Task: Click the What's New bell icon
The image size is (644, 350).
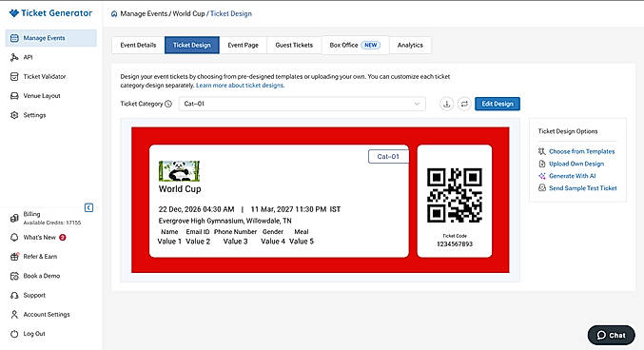Action: point(14,238)
